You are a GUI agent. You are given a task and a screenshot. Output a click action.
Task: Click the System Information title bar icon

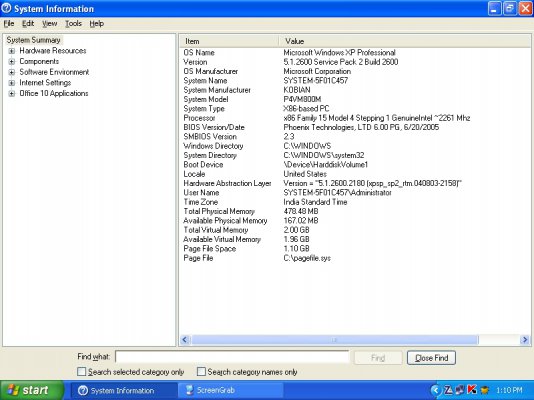[x=6, y=8]
